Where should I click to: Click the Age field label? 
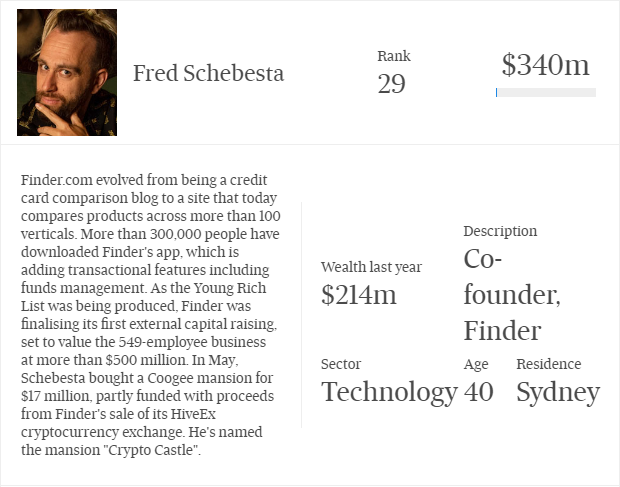click(x=476, y=364)
